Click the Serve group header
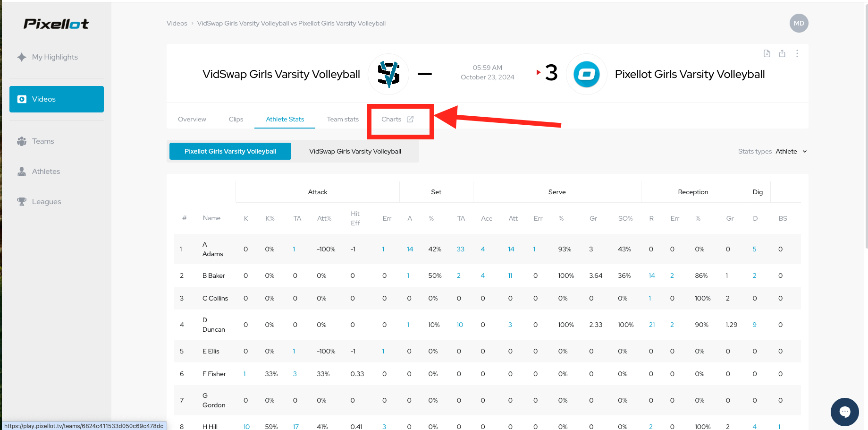Image resolution: width=868 pixels, height=430 pixels. pyautogui.click(x=557, y=192)
